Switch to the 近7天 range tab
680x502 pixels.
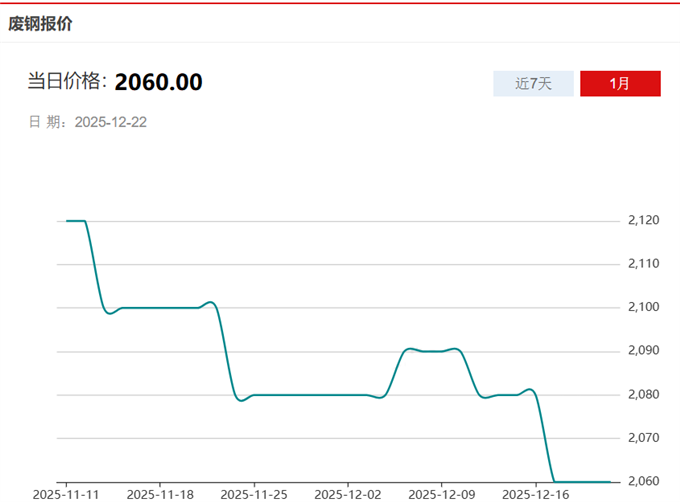click(533, 84)
